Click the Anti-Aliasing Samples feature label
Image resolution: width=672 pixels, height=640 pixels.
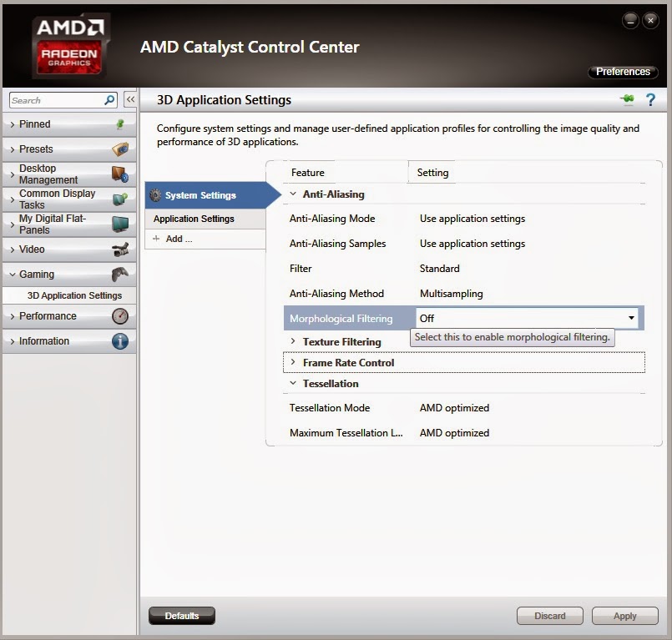(x=338, y=244)
